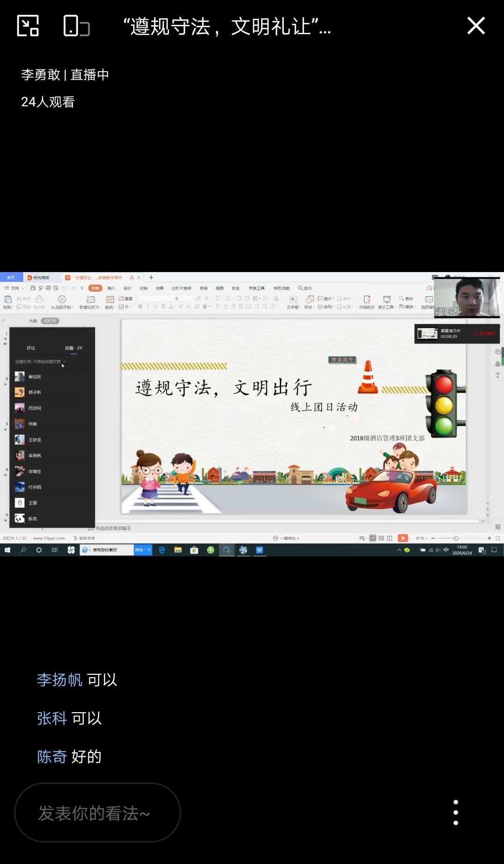Tap the screen rotate icon in header
The width and height of the screenshot is (504, 864).
point(76,26)
